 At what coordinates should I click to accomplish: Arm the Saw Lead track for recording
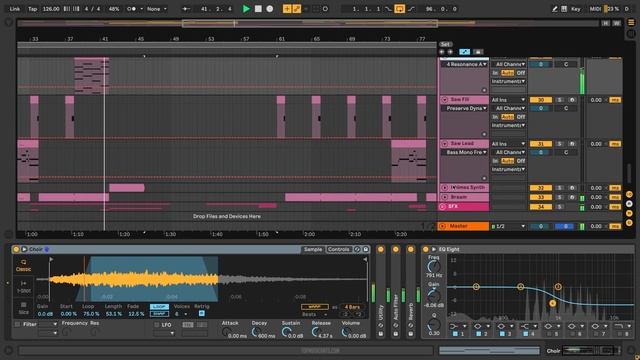coord(572,144)
